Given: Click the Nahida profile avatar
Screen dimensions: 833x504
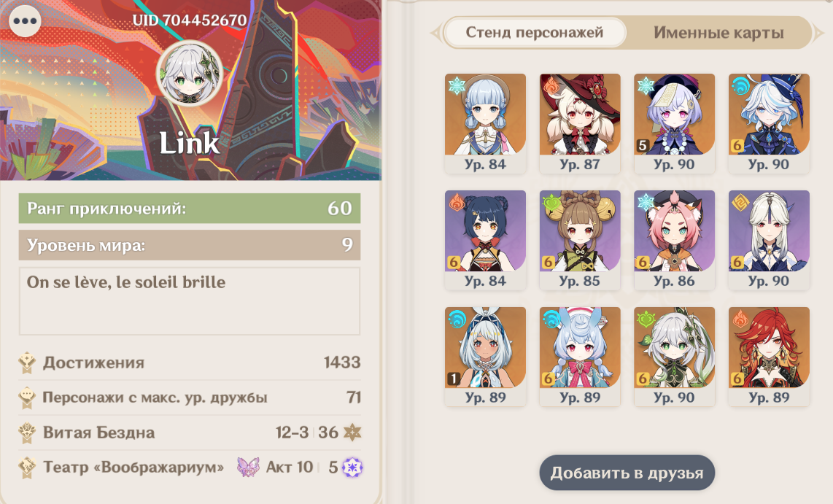Looking at the screenshot, I should pyautogui.click(x=189, y=73).
